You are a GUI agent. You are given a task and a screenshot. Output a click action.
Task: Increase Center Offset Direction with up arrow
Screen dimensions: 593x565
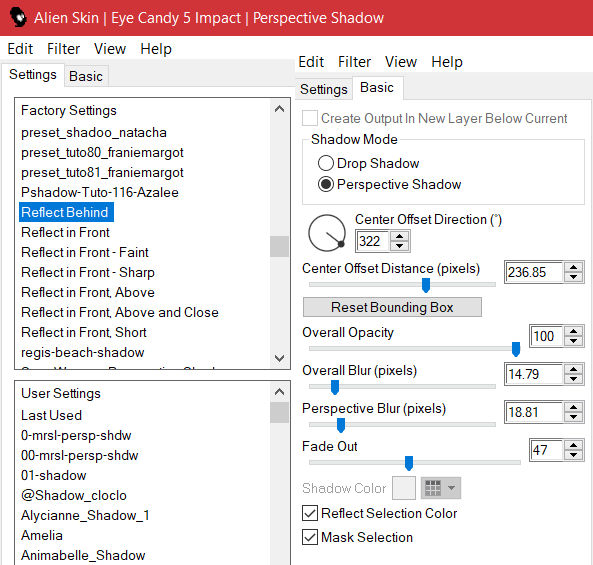tap(399, 237)
